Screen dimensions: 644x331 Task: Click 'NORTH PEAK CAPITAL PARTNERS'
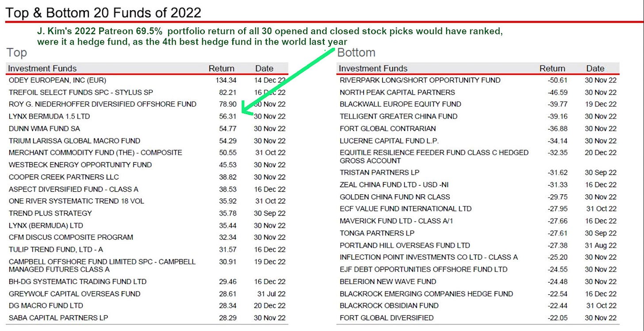(397, 92)
